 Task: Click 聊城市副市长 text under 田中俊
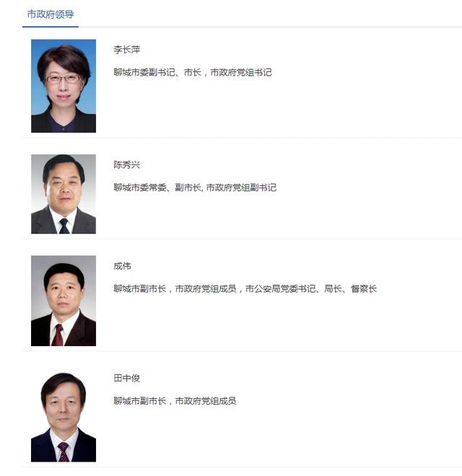[x=140, y=401]
